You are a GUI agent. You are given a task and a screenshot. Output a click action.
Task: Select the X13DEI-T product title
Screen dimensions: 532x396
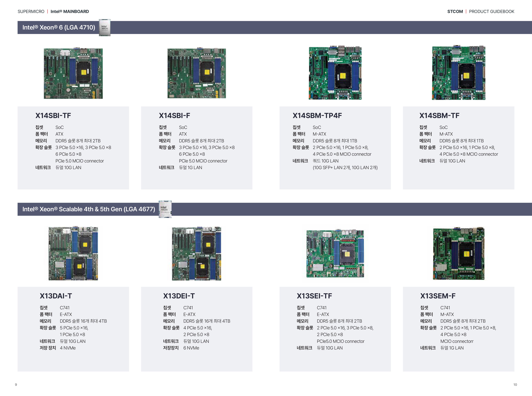[x=179, y=296]
